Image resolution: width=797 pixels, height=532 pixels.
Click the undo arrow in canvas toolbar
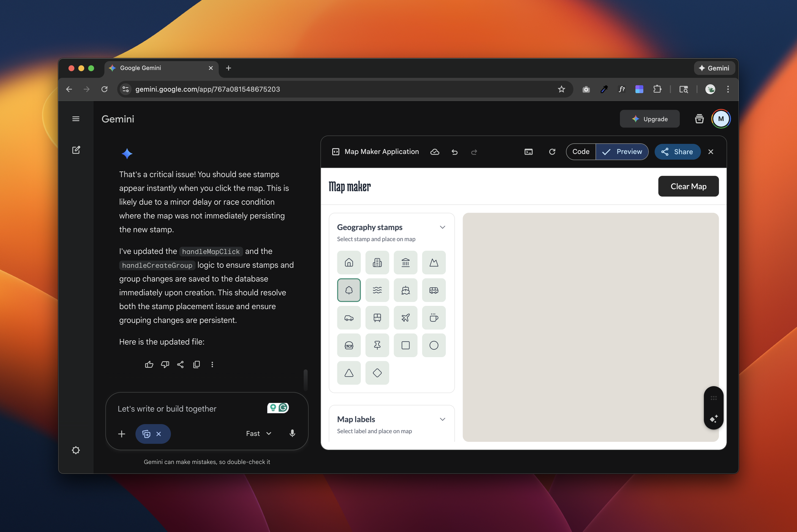click(x=455, y=152)
